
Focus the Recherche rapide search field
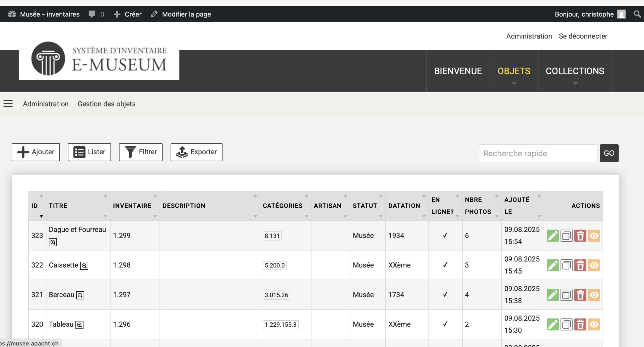(538, 153)
